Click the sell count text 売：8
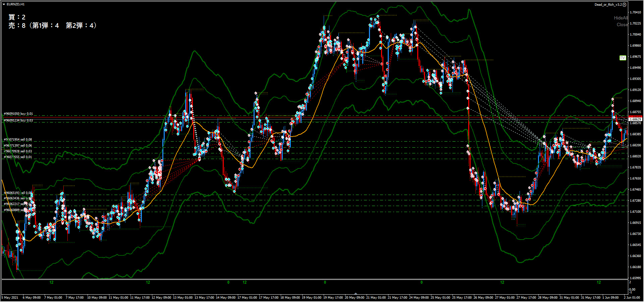The image size is (644, 302). 17,26
